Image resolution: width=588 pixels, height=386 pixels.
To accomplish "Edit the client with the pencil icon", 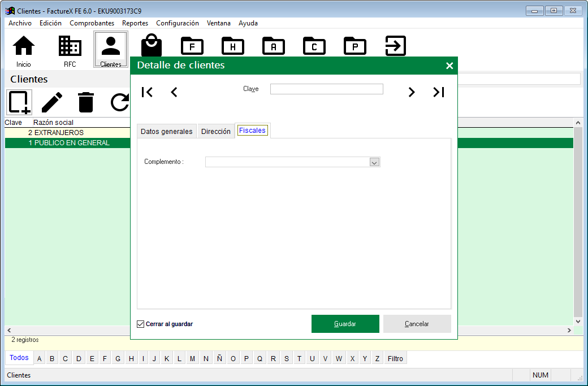I will [x=52, y=102].
